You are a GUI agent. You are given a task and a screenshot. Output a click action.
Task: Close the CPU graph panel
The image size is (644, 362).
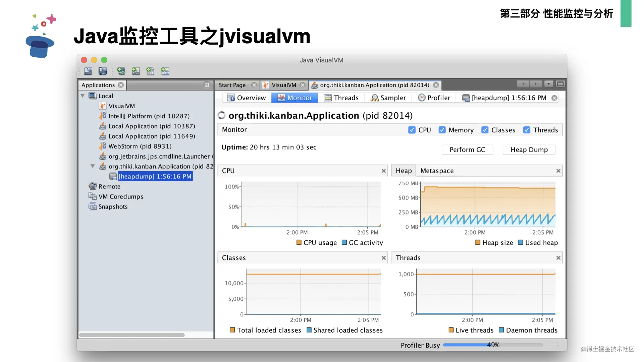click(384, 171)
